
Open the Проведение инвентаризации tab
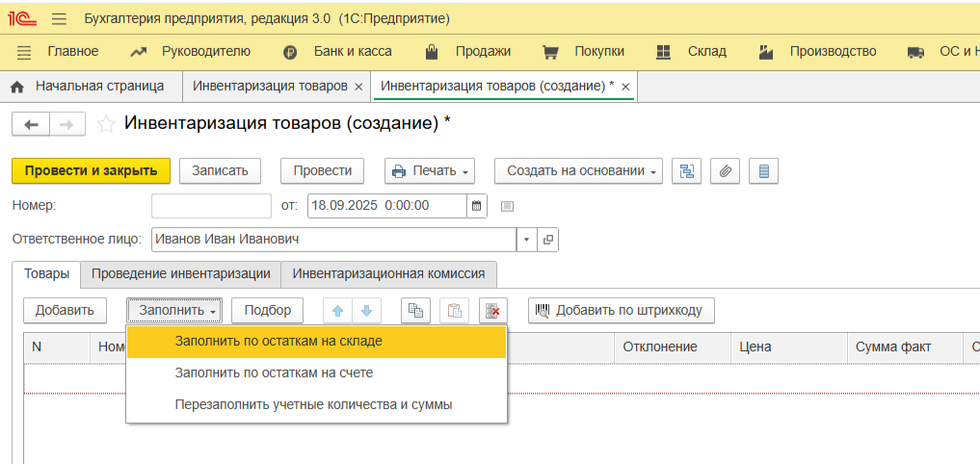coord(180,273)
